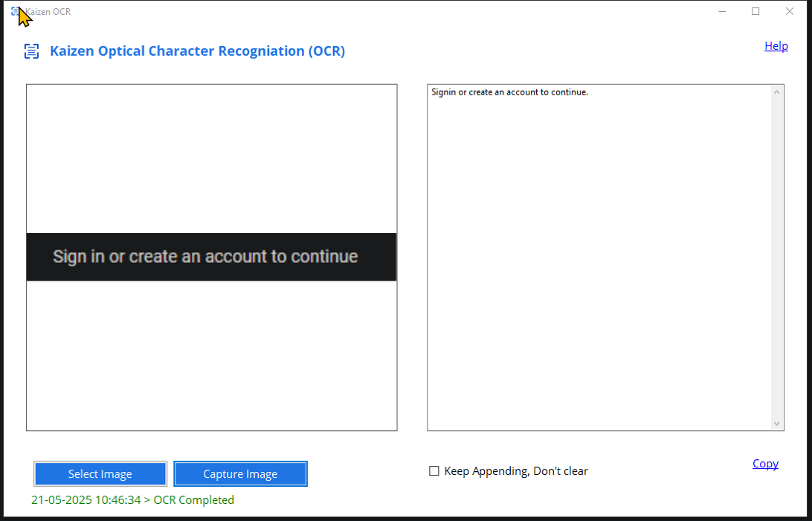Maximize the Kaizen OCR window
The height and width of the screenshot is (521, 812).
[755, 11]
